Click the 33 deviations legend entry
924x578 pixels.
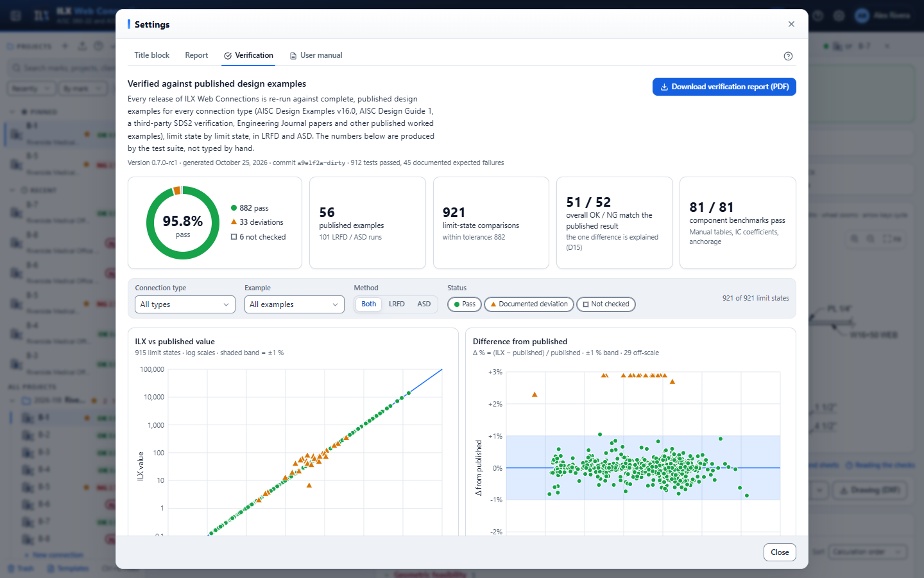click(257, 222)
